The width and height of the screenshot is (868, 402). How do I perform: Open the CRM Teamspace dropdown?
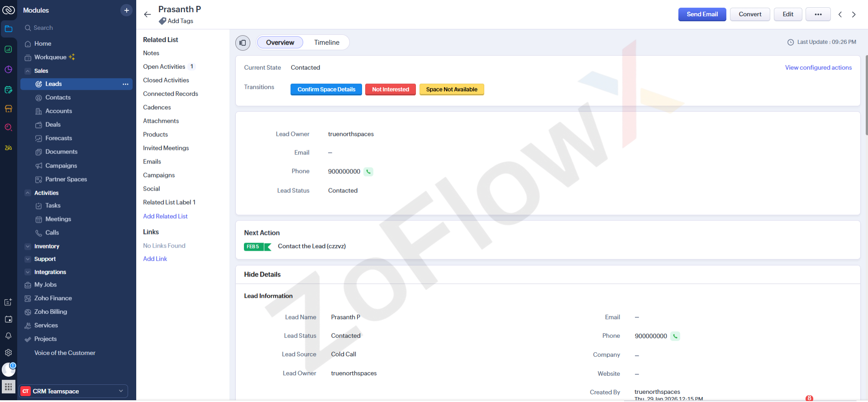tap(74, 391)
